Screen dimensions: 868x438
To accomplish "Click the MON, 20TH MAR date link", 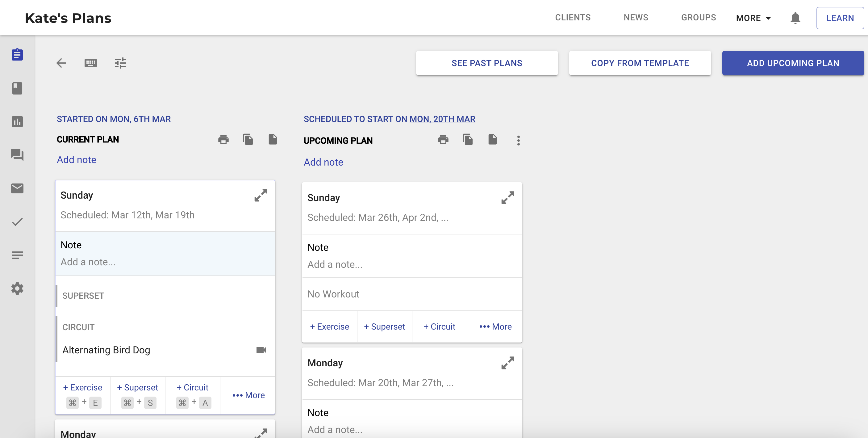I will [442, 119].
